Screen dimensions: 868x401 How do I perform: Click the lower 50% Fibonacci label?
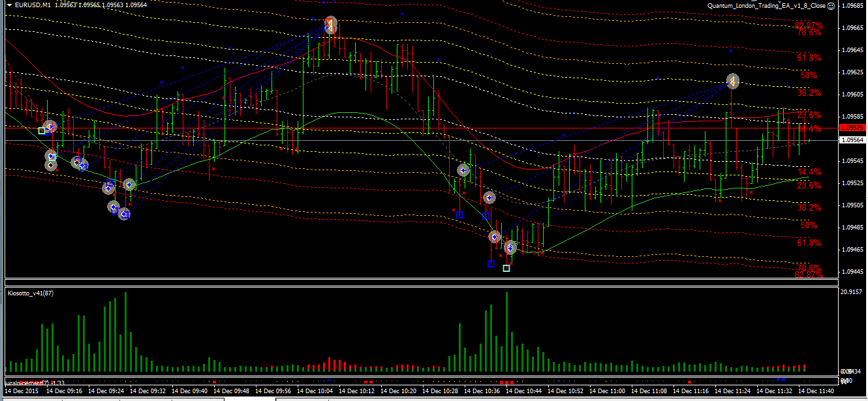809,226
